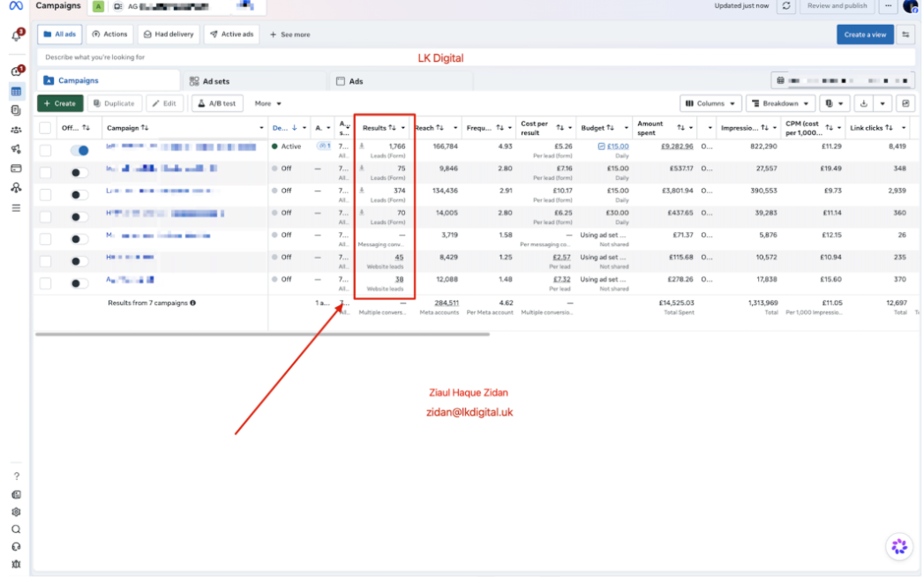Open the Breakdown dropdown
Viewport: 924px width, 577px height.
point(781,104)
